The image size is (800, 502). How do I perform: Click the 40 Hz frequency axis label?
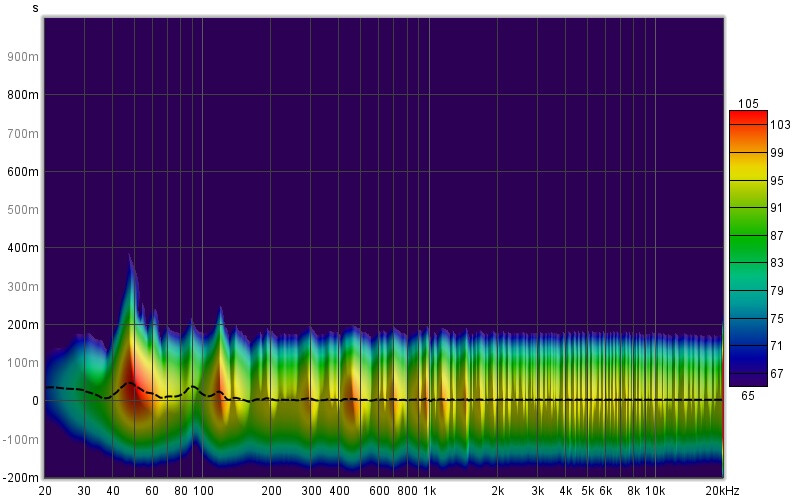pos(113,491)
